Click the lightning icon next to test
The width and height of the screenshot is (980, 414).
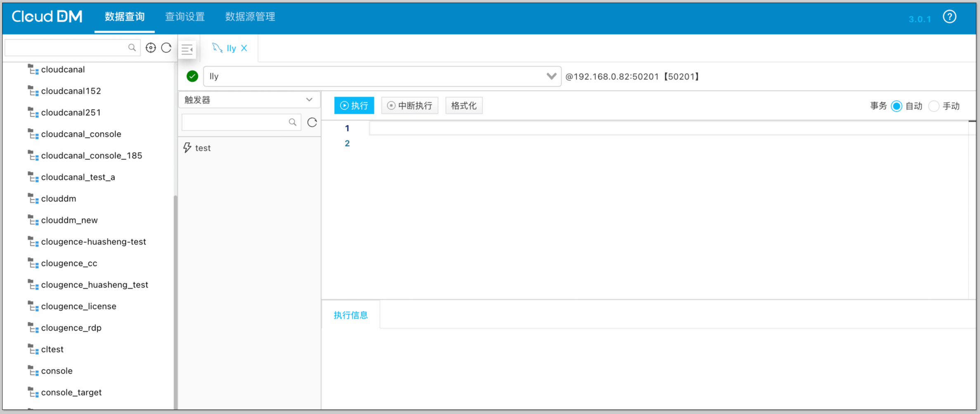coord(187,148)
